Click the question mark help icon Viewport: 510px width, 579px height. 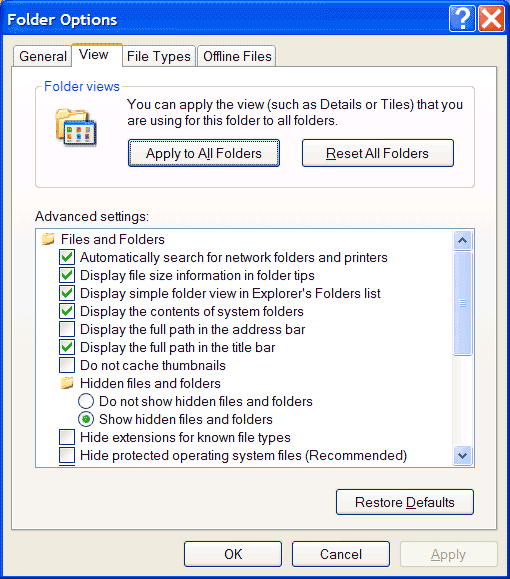(462, 18)
